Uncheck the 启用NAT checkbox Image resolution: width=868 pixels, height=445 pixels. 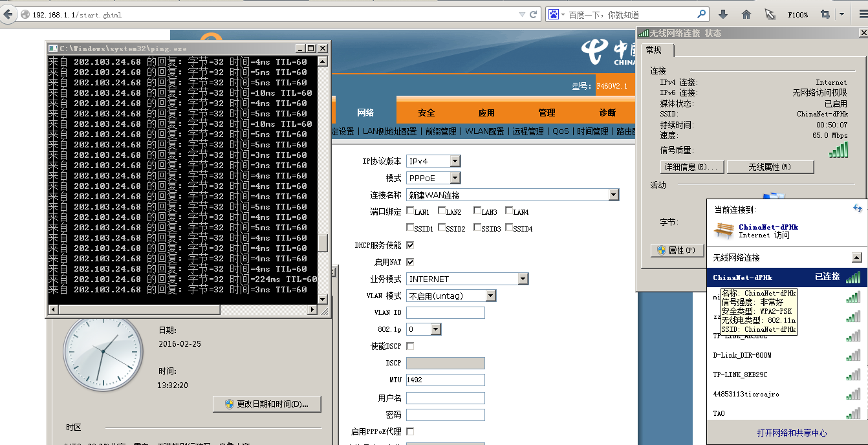point(410,262)
